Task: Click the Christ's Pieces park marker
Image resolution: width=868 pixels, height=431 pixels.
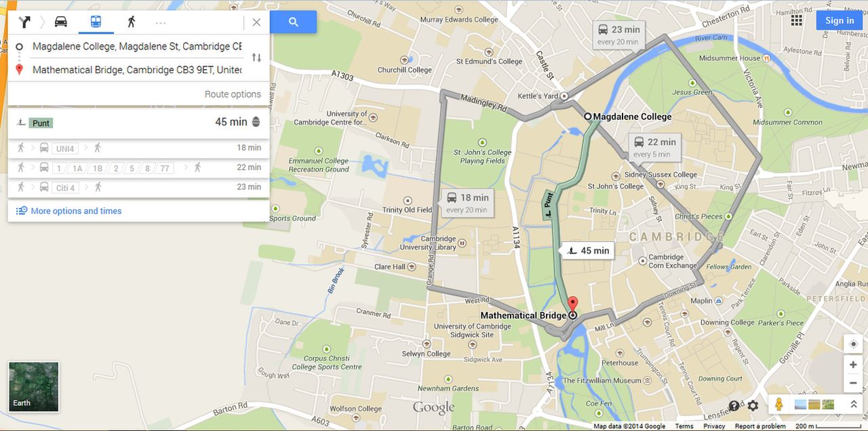Action: coord(728,216)
